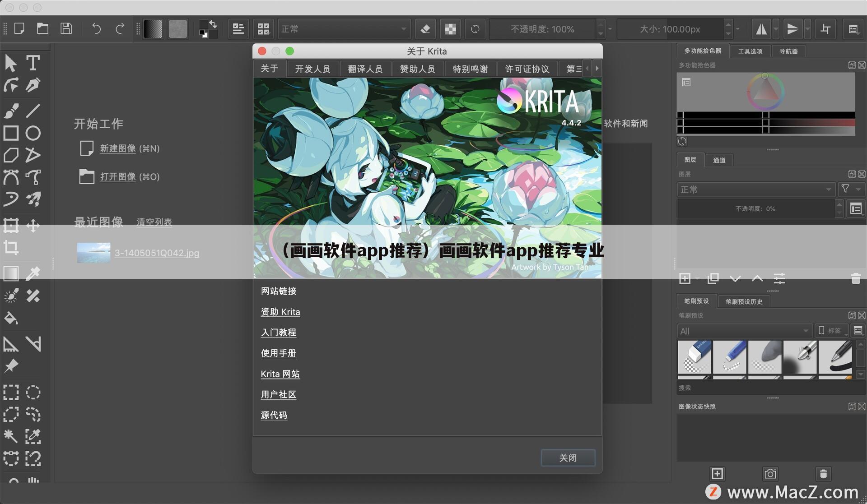
Task: Switch to the 通道 tab
Action: [x=719, y=160]
